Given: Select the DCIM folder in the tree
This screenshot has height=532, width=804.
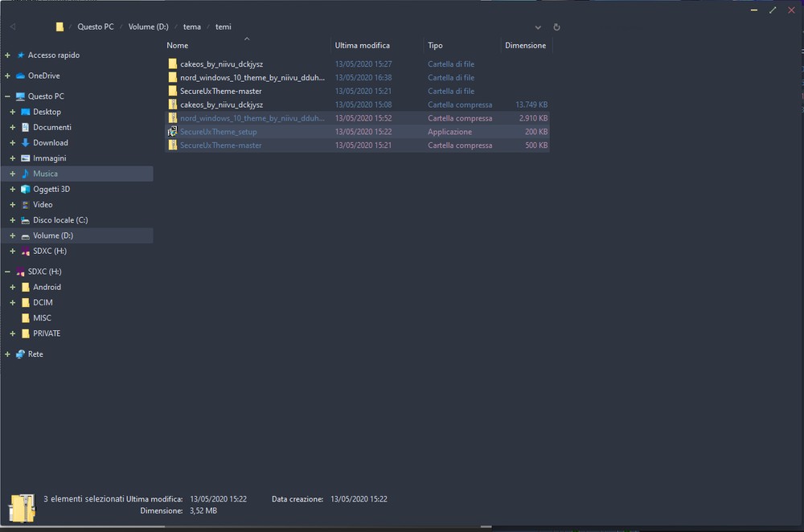Looking at the screenshot, I should coord(42,303).
